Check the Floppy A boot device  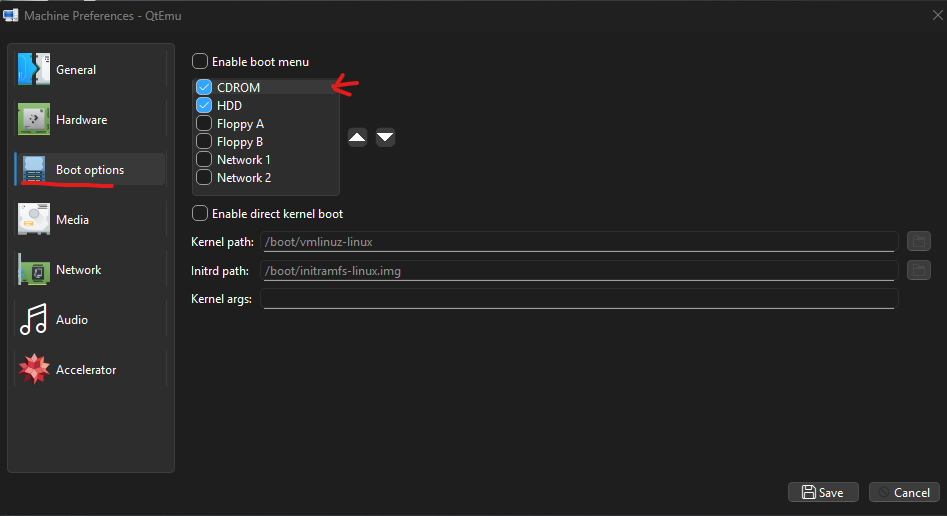(204, 124)
